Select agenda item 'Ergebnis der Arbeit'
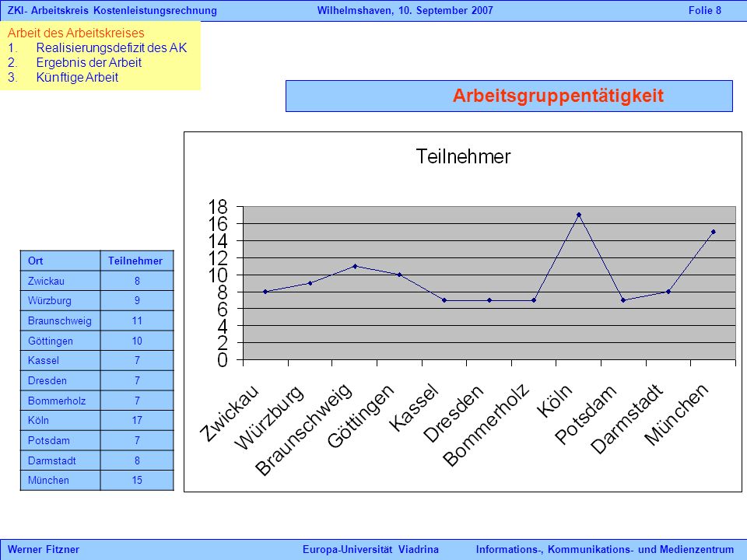This screenshot has height=560, width=747. [x=89, y=62]
